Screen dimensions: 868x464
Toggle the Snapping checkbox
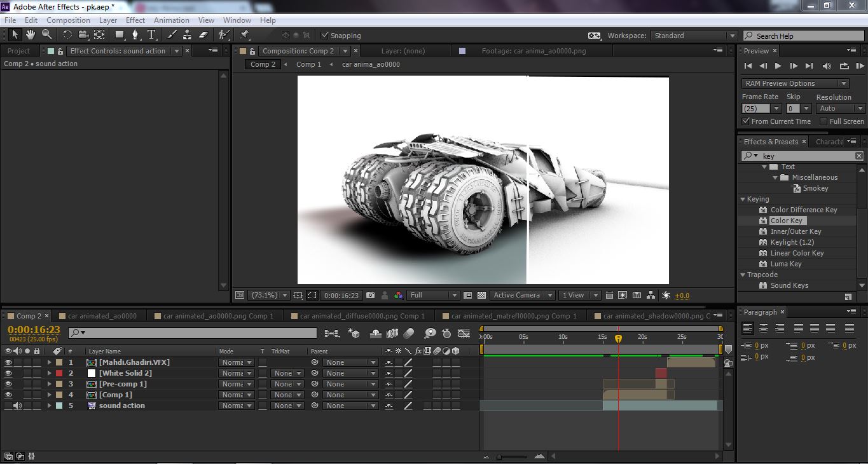325,36
